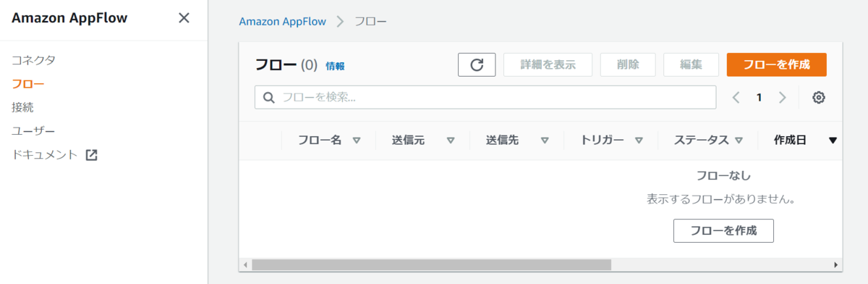This screenshot has width=868, height=284.
Task: Click the scrollbar left arrow
Action: coord(245,265)
